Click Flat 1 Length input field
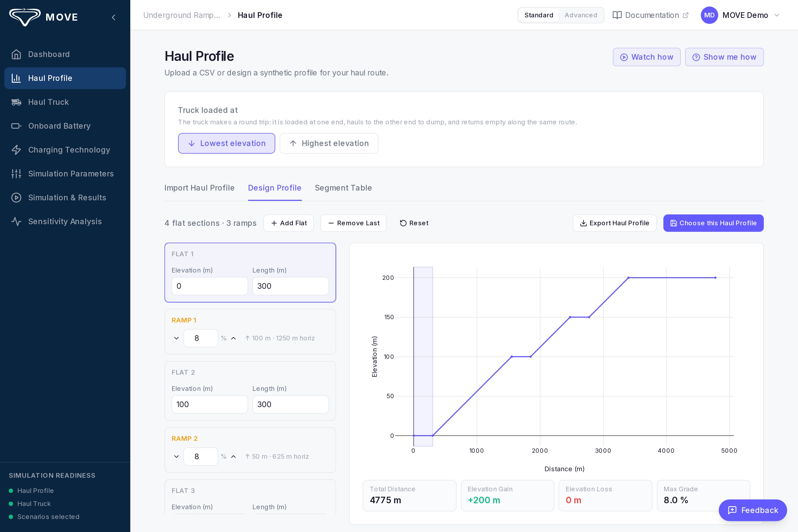 290,286
